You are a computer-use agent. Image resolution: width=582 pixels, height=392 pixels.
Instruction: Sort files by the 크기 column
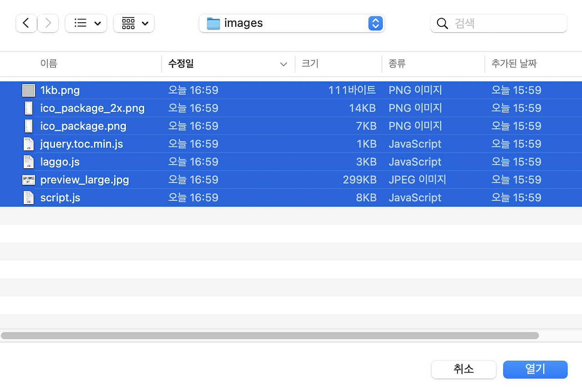[310, 64]
